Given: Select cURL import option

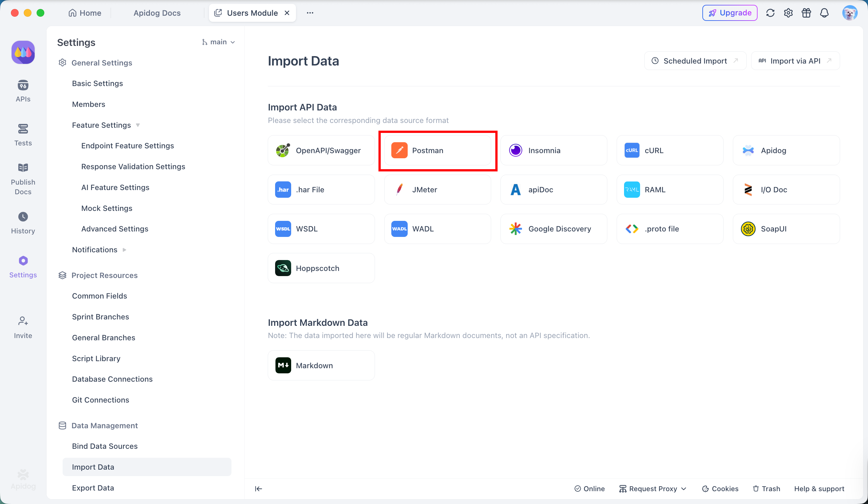Looking at the screenshot, I should pyautogui.click(x=670, y=150).
